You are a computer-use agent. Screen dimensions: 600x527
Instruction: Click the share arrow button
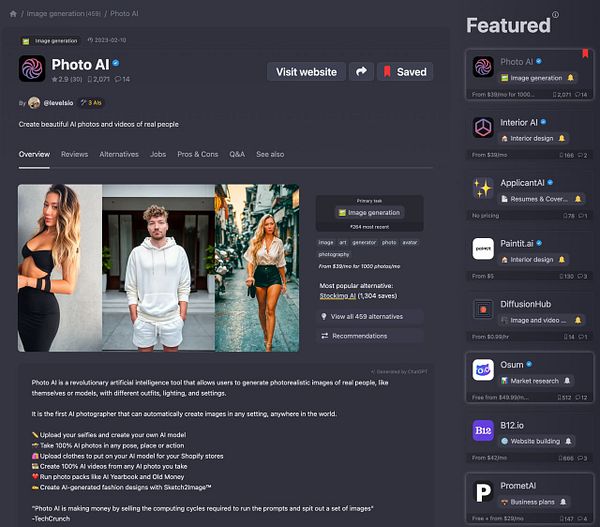point(361,72)
